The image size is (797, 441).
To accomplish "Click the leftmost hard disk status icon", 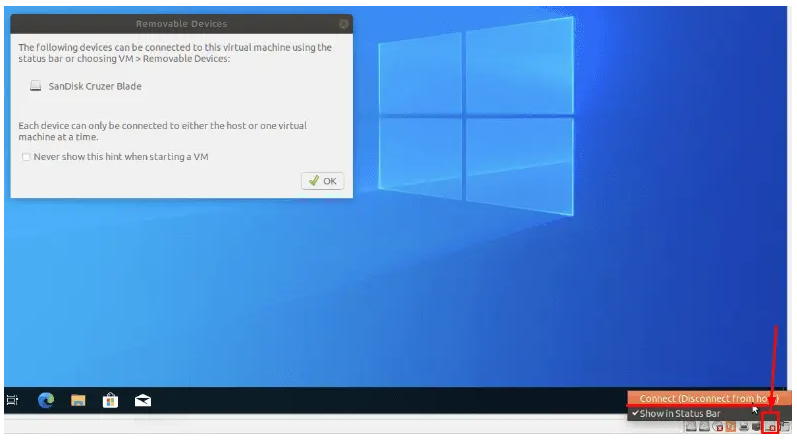I will tap(691, 427).
